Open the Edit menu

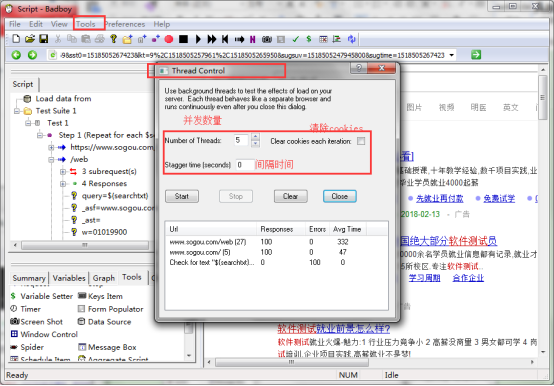36,24
